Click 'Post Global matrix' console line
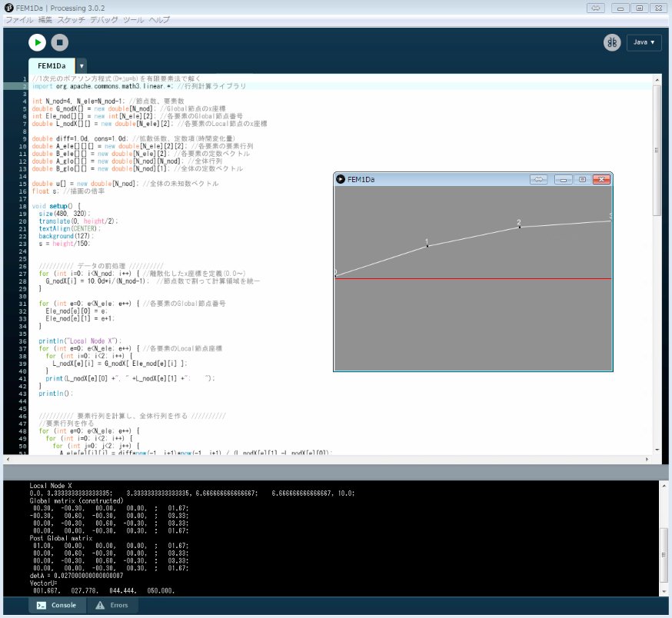This screenshot has width=672, height=618. pyautogui.click(x=61, y=538)
